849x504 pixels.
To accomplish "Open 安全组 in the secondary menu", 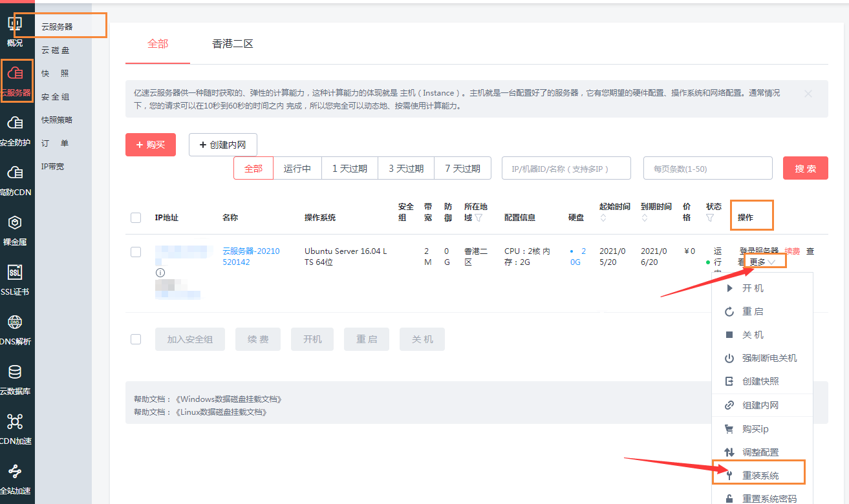I will pyautogui.click(x=56, y=96).
